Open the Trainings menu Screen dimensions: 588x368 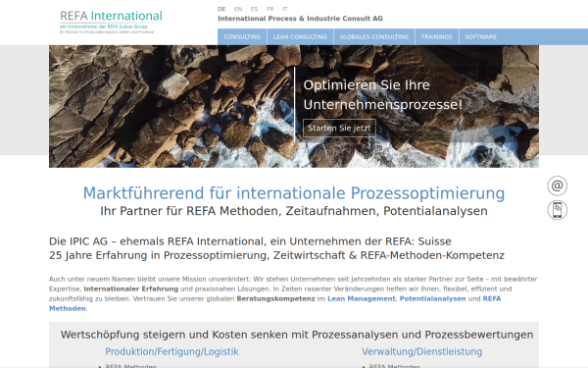click(x=436, y=37)
